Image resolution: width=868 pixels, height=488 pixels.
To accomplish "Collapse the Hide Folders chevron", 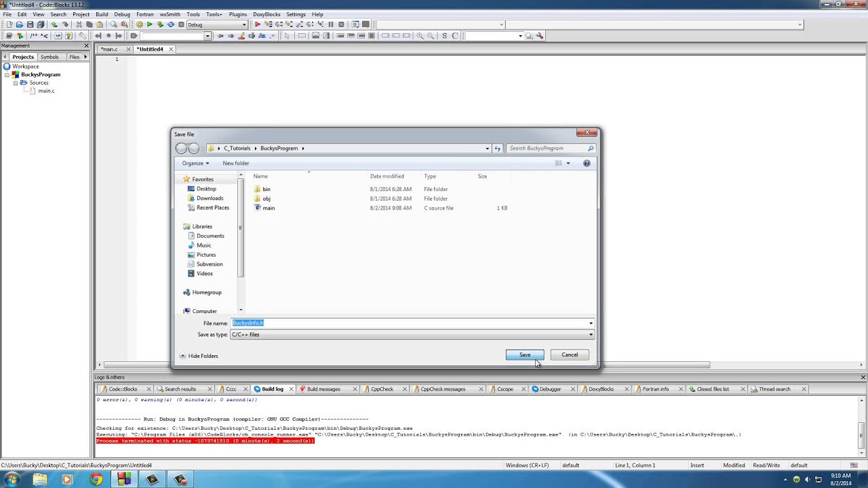I will pyautogui.click(x=182, y=356).
